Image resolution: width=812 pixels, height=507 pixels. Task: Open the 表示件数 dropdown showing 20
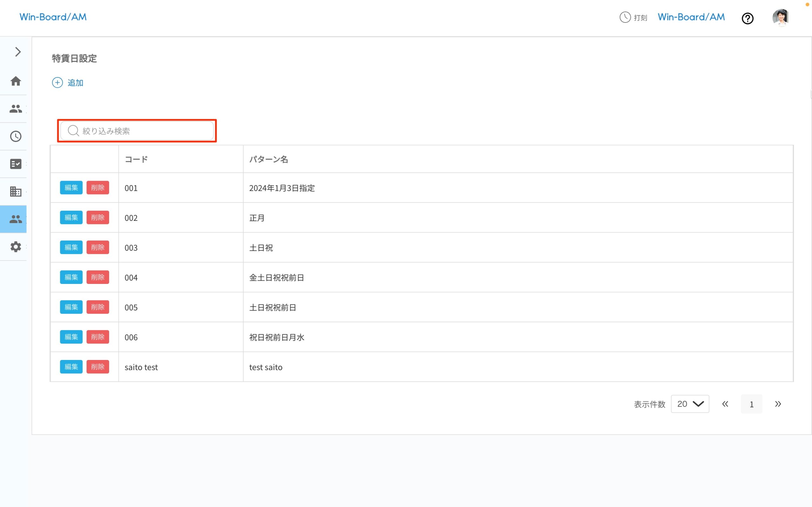tap(690, 404)
